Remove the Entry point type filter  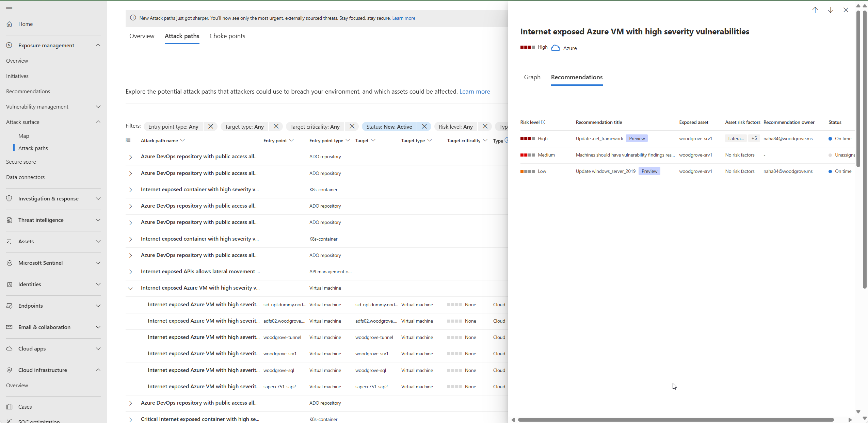[211, 127]
